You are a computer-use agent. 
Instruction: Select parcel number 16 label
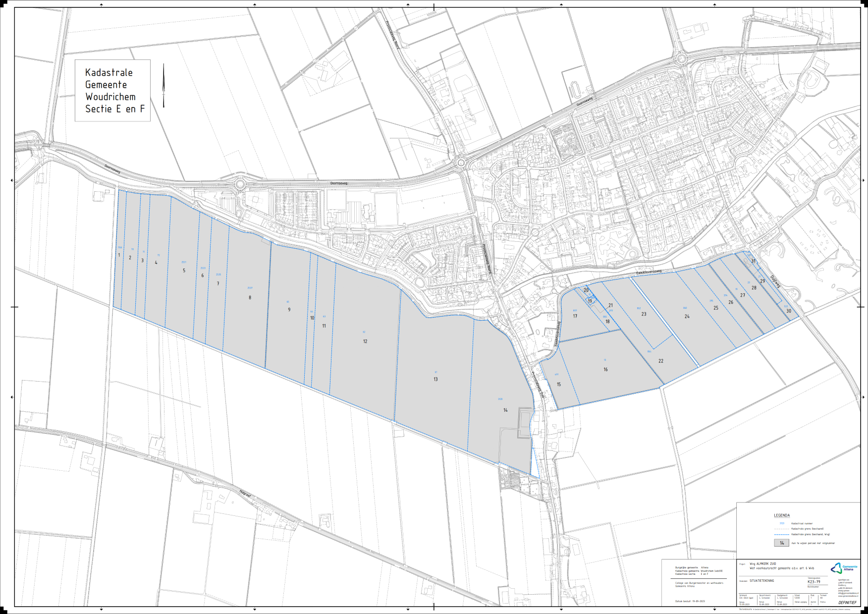coord(605,370)
